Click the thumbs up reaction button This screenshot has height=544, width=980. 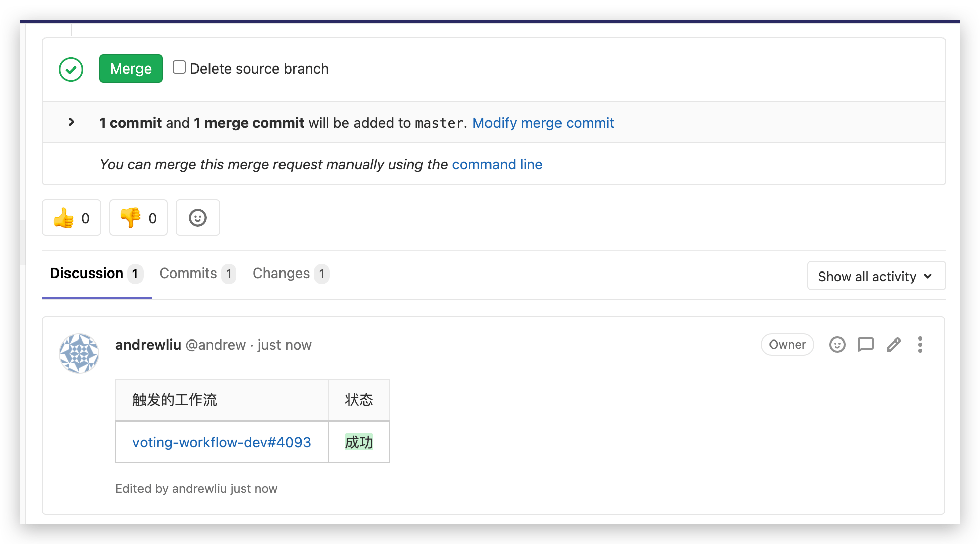[72, 218]
